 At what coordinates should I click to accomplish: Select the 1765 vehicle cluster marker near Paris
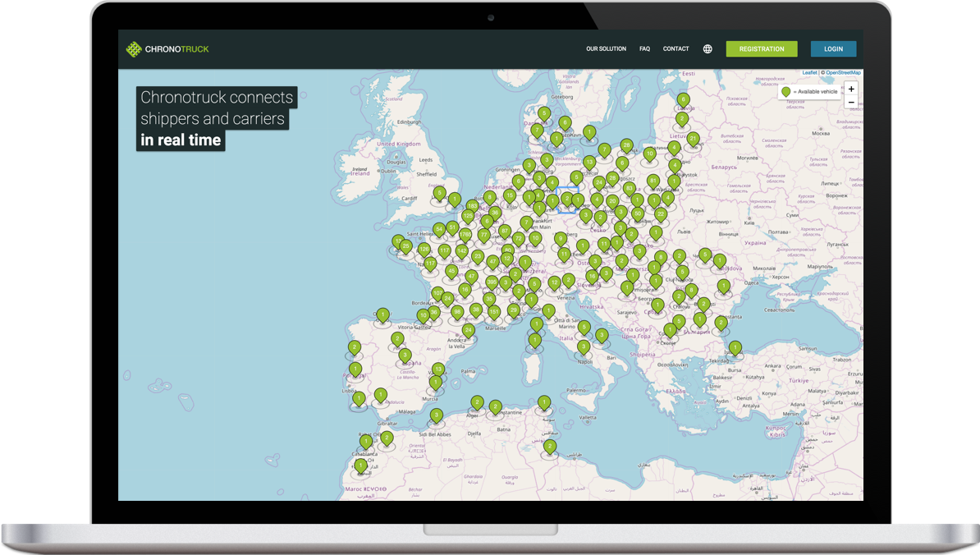pyautogui.click(x=465, y=233)
